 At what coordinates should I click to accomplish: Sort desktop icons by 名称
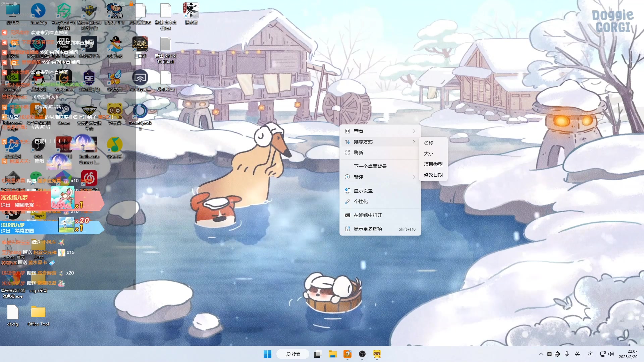[x=433, y=143]
